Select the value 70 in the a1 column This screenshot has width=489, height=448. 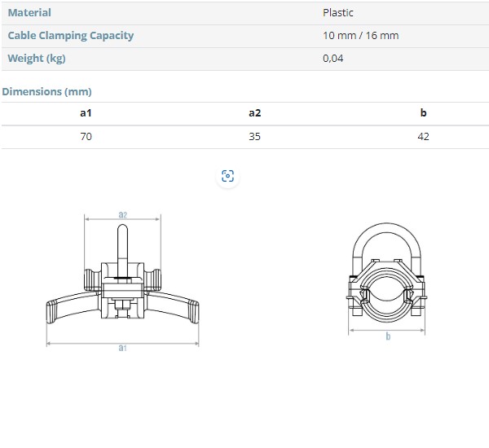[x=86, y=136]
